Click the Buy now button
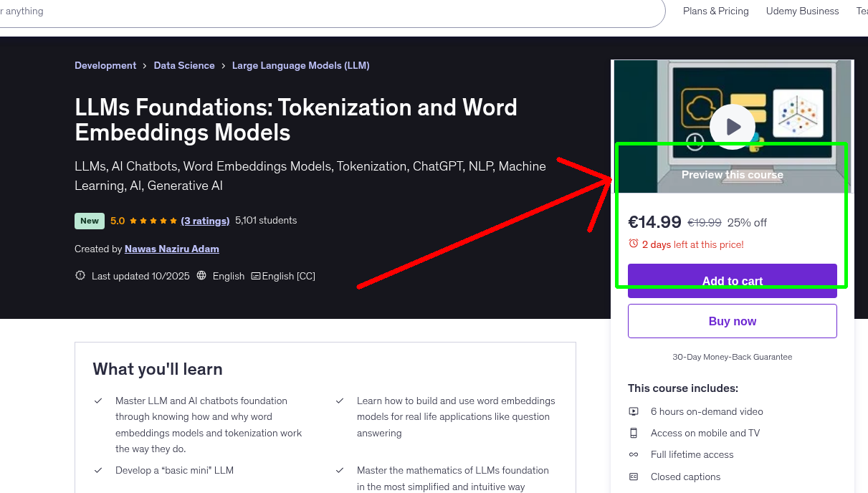 732,320
